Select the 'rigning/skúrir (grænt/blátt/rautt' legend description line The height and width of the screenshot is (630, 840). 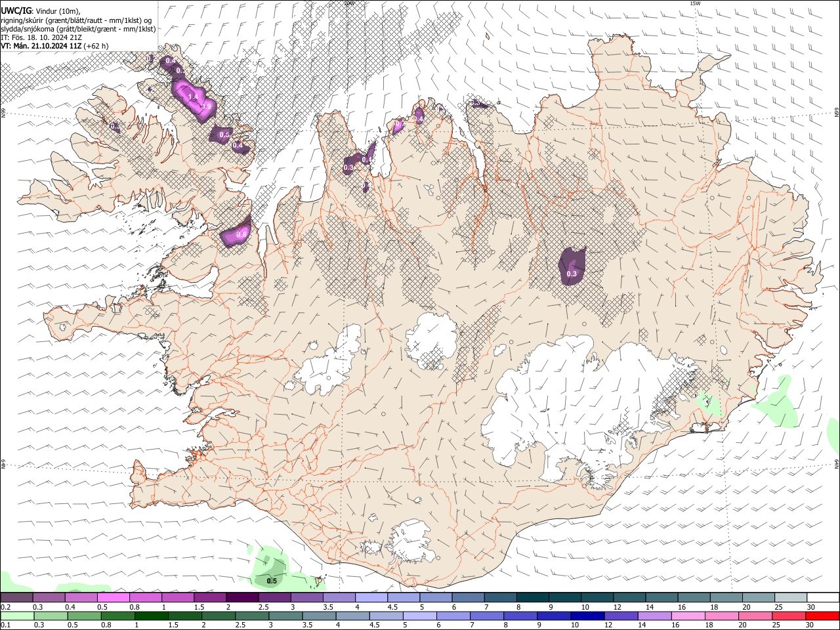tap(76, 20)
